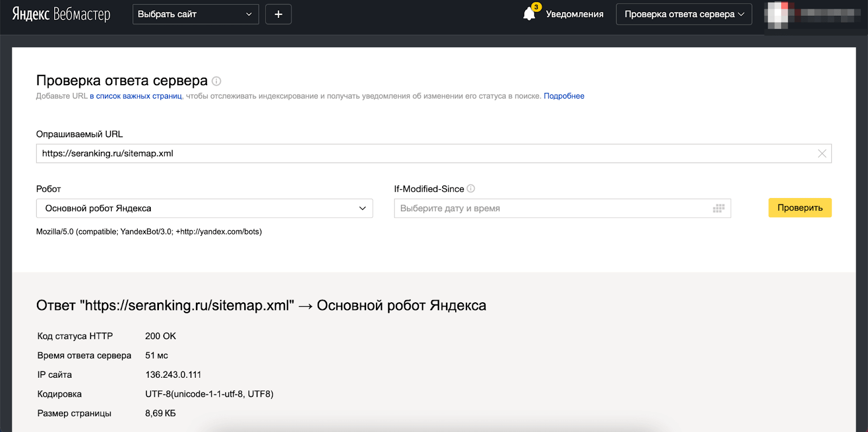Click the blurred user account avatar
868x432 pixels.
(777, 15)
